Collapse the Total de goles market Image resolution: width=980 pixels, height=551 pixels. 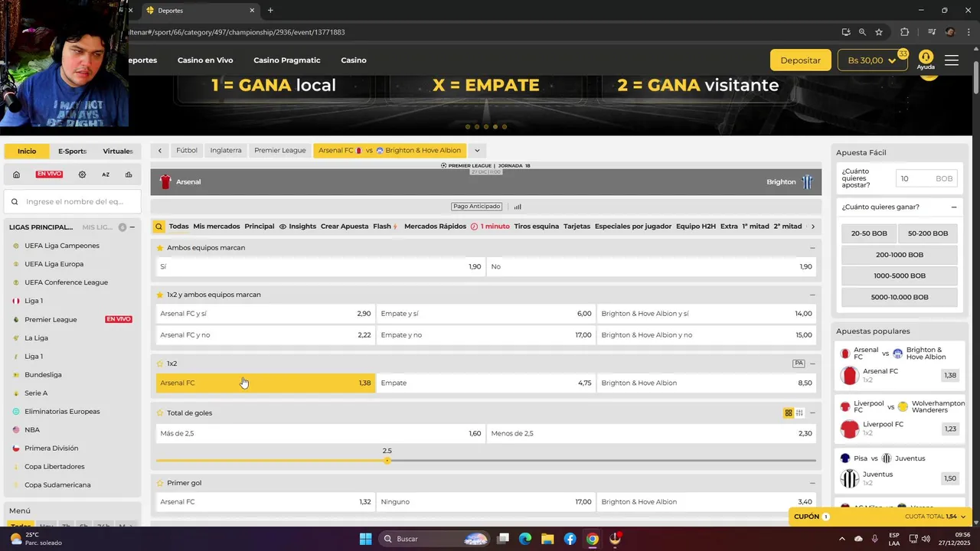click(x=812, y=413)
